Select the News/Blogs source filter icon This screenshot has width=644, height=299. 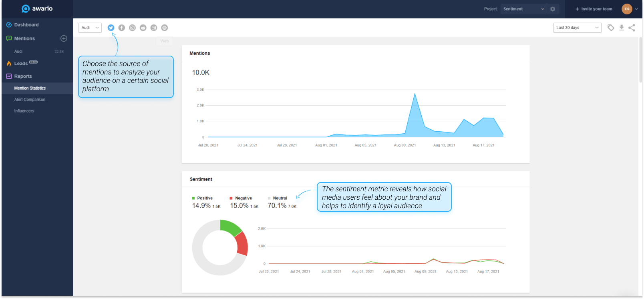[154, 28]
